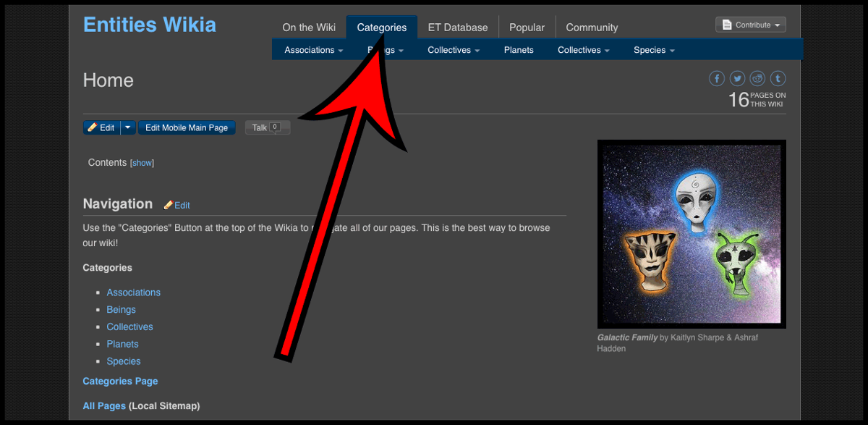Screen dimensions: 868x425
Task: Expand the Associations navigation dropdown
Action: [x=312, y=49]
